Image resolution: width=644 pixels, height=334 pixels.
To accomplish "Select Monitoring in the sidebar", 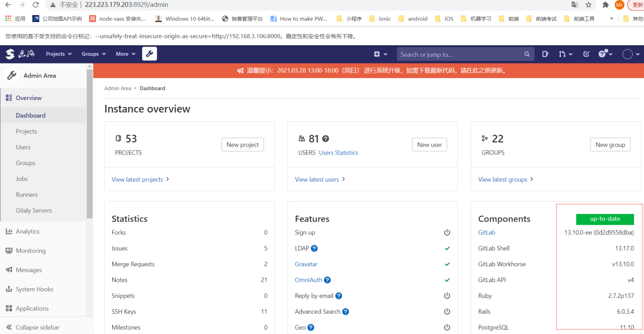I will coord(31,251).
